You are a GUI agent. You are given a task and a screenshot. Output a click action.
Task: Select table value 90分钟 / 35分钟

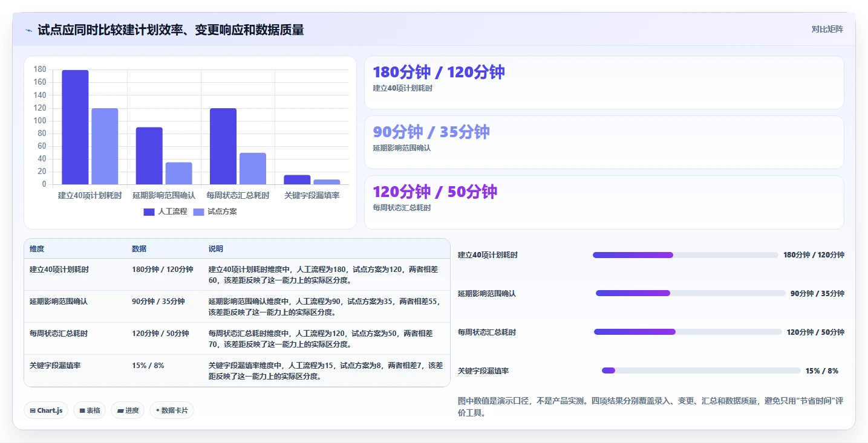pos(158,301)
